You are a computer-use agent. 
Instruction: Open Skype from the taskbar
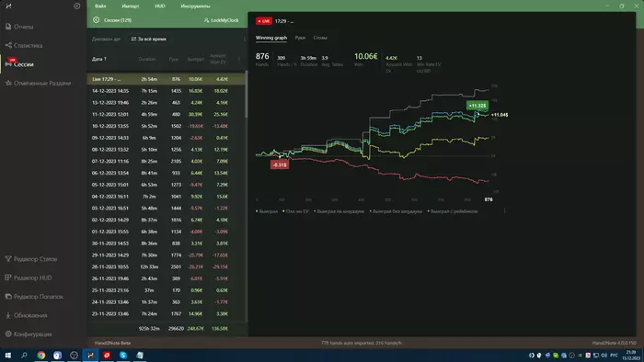coord(123,356)
